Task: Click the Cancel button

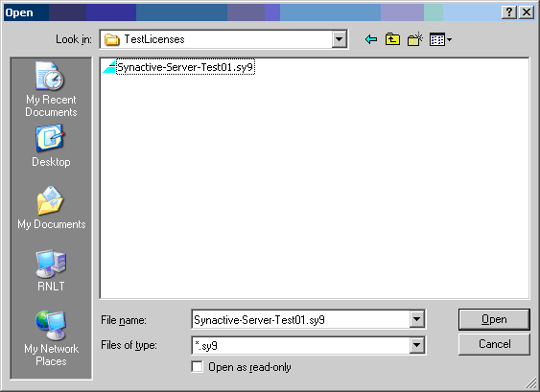Action: [494, 344]
